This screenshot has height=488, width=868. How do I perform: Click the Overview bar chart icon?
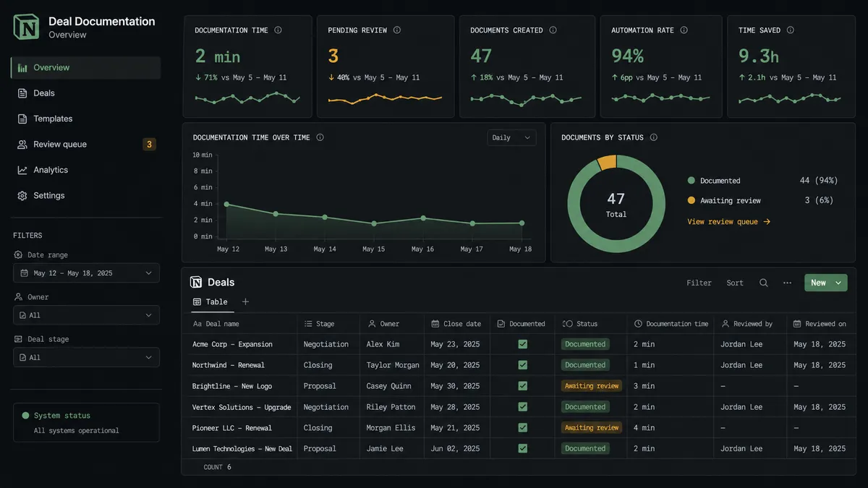pos(22,68)
